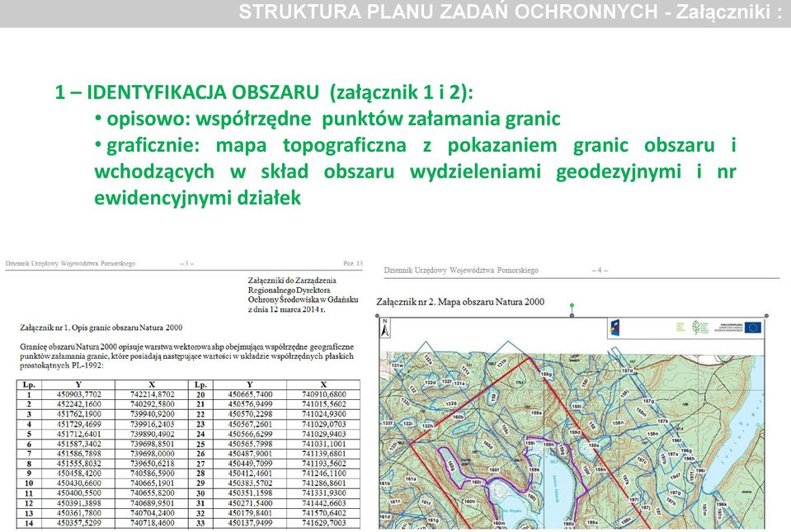Viewport: 791px width, 532px height.
Task: Click 'Załącznik nr 2. Mapa obszaru Natura 2000'
Action: pos(460,302)
